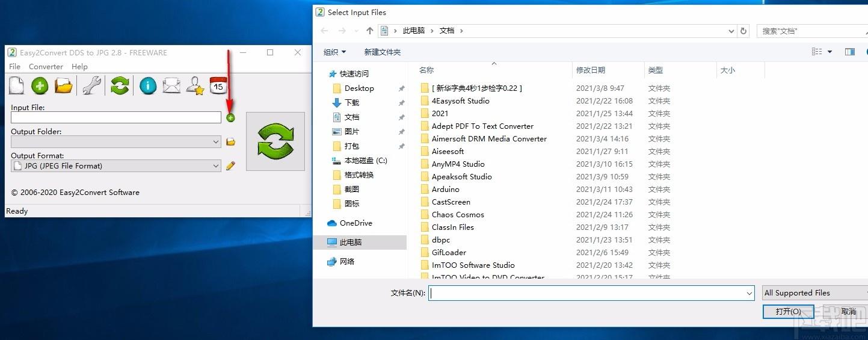Select the AnyMP4 Studio folder
868x340 pixels.
(458, 164)
